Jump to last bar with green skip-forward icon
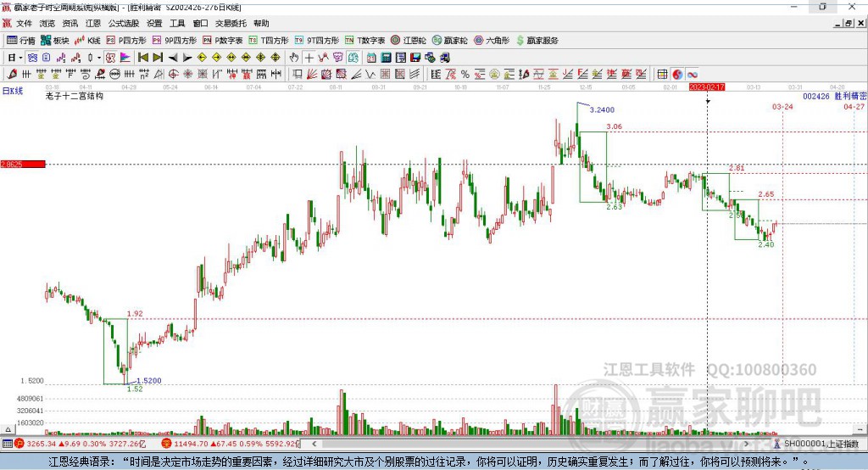This screenshot has height=470, width=868. tap(158, 58)
